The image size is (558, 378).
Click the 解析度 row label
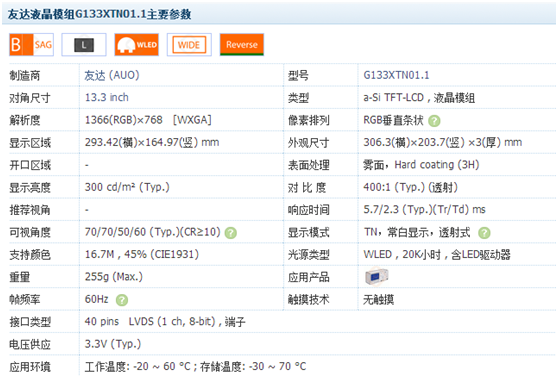25,120
